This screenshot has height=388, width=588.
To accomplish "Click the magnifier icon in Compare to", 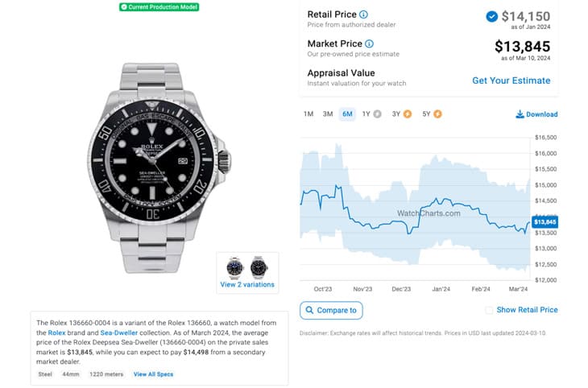I will pyautogui.click(x=309, y=310).
